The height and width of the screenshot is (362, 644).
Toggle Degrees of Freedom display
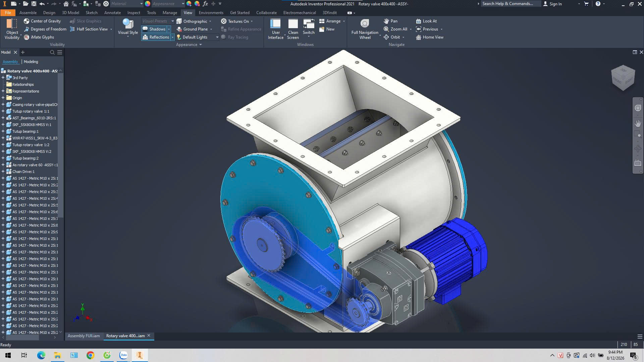45,29
